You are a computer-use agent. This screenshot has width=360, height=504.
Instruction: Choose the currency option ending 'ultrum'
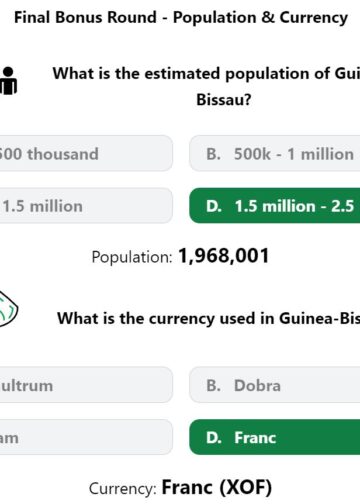(x=86, y=385)
